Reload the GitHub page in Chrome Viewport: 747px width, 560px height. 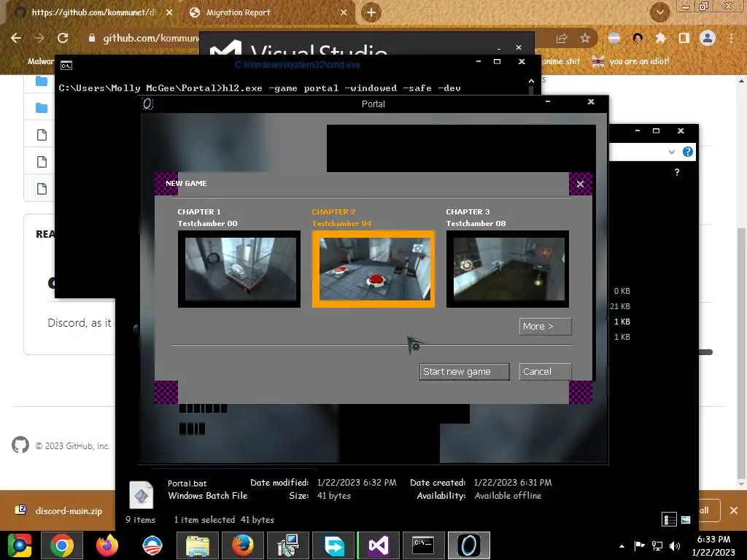coord(63,38)
